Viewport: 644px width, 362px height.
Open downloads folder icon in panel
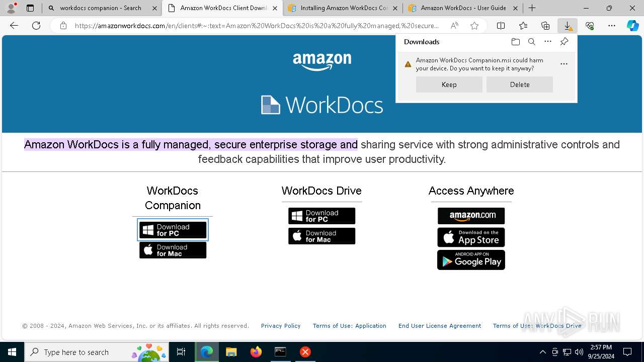pyautogui.click(x=515, y=42)
